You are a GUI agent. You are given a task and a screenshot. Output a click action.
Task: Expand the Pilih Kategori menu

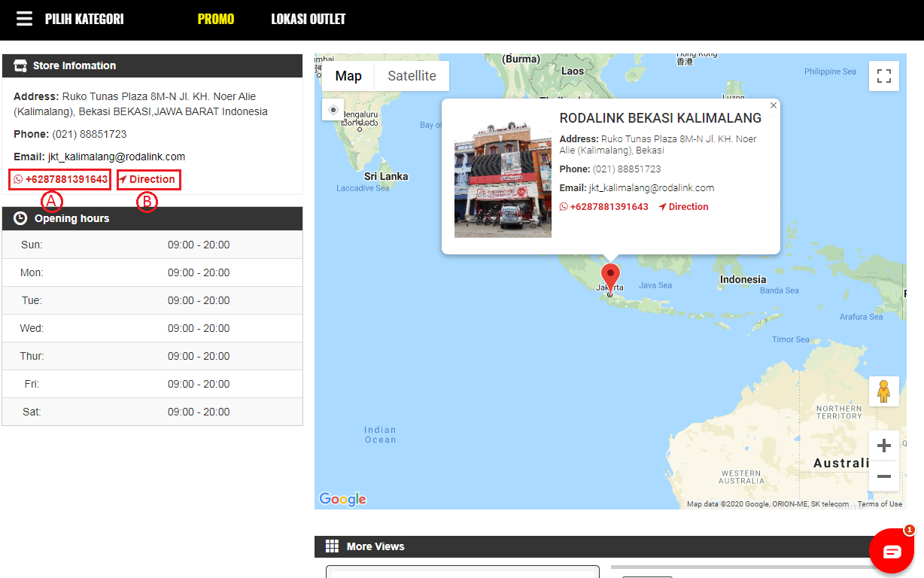[84, 19]
